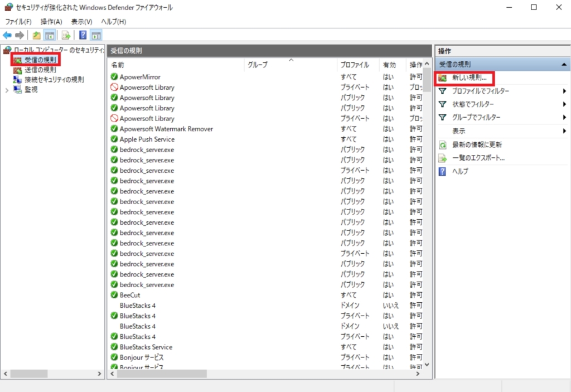
Task: Click the export icon beside 一覧のエクスポート
Action: (442, 158)
